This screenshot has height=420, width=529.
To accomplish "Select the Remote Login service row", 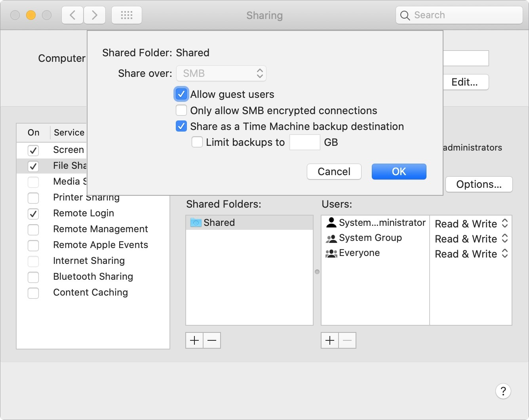I will (93, 214).
